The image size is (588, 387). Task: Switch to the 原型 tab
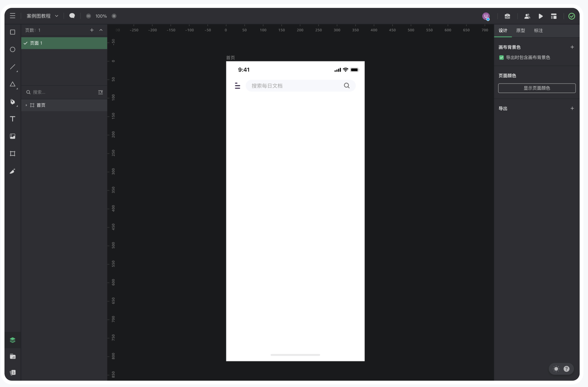tap(520, 31)
